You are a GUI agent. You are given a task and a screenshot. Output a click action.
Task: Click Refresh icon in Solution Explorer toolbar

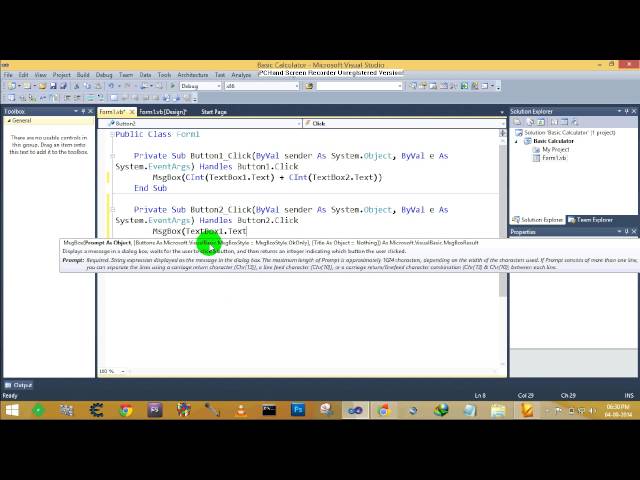[x=541, y=122]
